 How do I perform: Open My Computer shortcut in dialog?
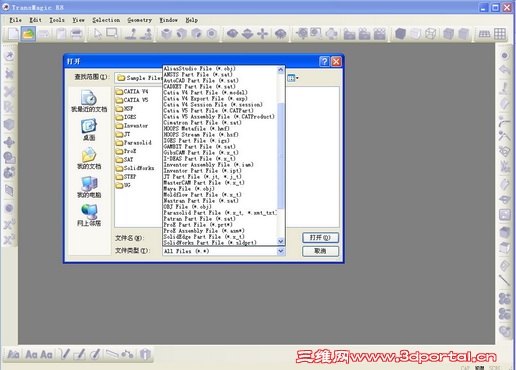point(89,187)
